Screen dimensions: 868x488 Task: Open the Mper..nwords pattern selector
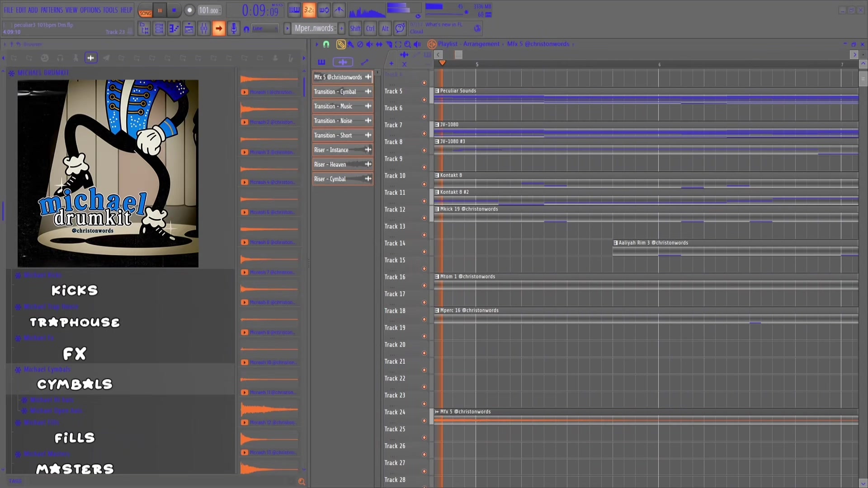314,28
